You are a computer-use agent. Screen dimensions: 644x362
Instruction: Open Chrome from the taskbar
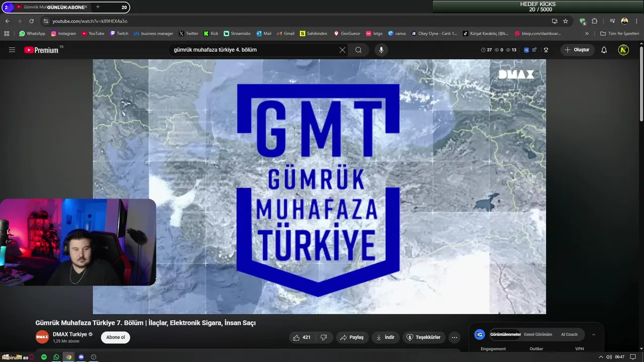point(69,357)
